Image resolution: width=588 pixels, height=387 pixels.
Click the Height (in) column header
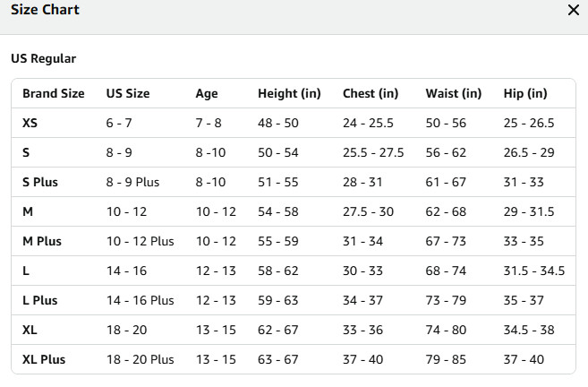click(289, 93)
